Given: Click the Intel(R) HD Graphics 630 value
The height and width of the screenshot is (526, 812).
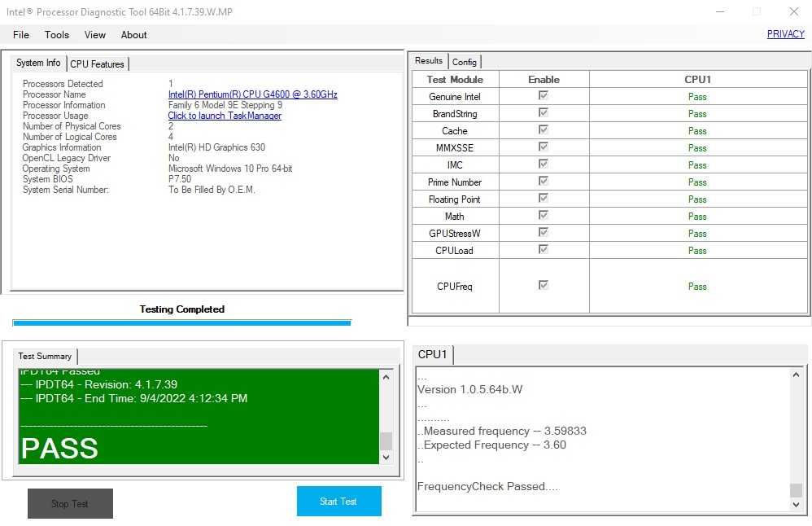Looking at the screenshot, I should pos(216,147).
